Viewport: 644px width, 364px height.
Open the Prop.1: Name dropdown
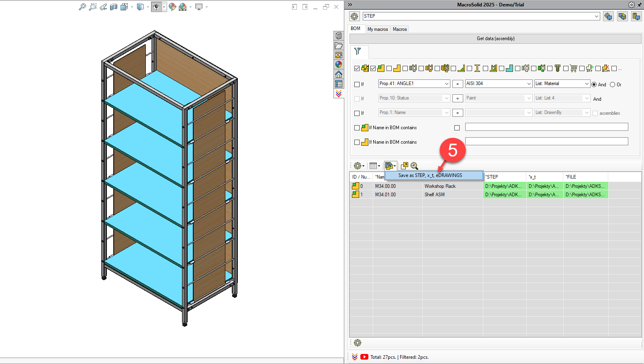(x=447, y=113)
